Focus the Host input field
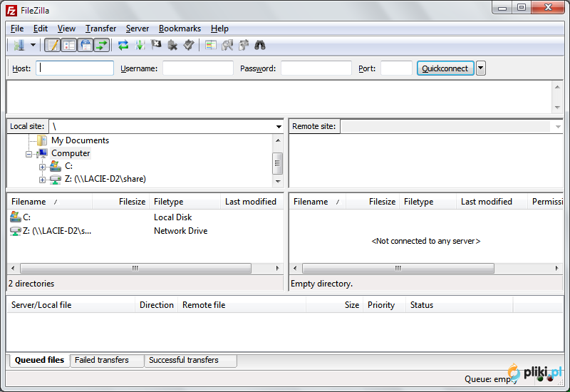 click(75, 68)
